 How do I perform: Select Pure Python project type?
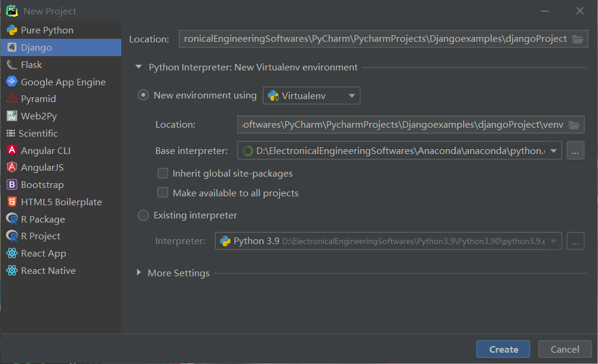click(61, 30)
